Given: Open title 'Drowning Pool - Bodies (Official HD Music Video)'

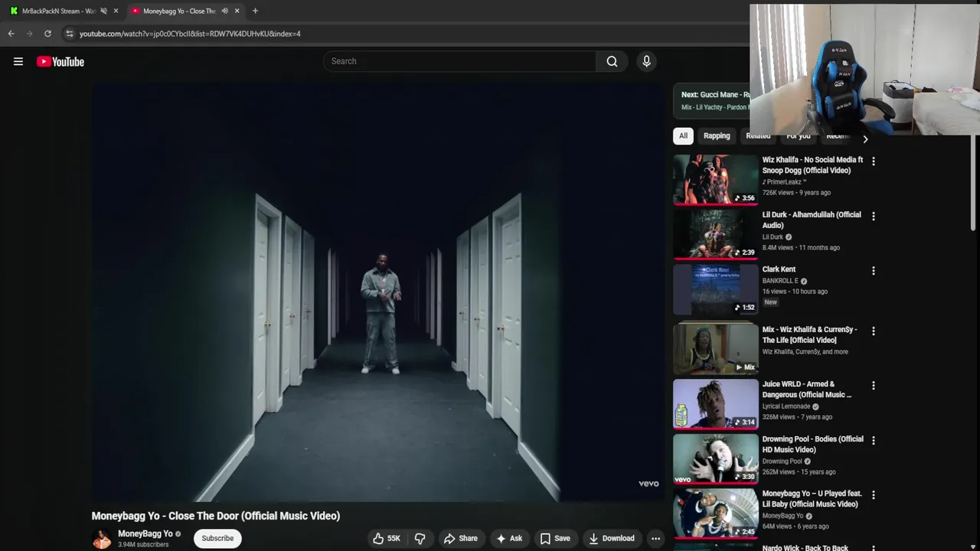Looking at the screenshot, I should [x=813, y=445].
